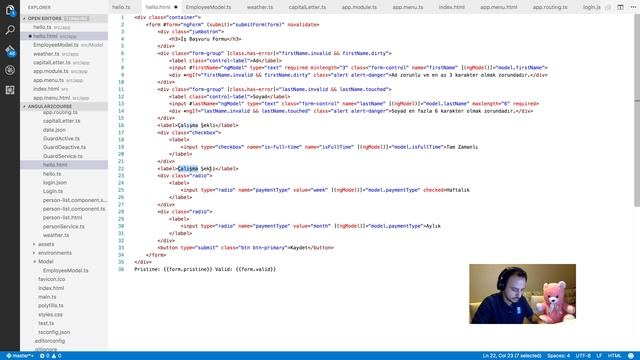Open personService.ts in file tree
The width and height of the screenshot is (640, 360).
tap(64, 227)
